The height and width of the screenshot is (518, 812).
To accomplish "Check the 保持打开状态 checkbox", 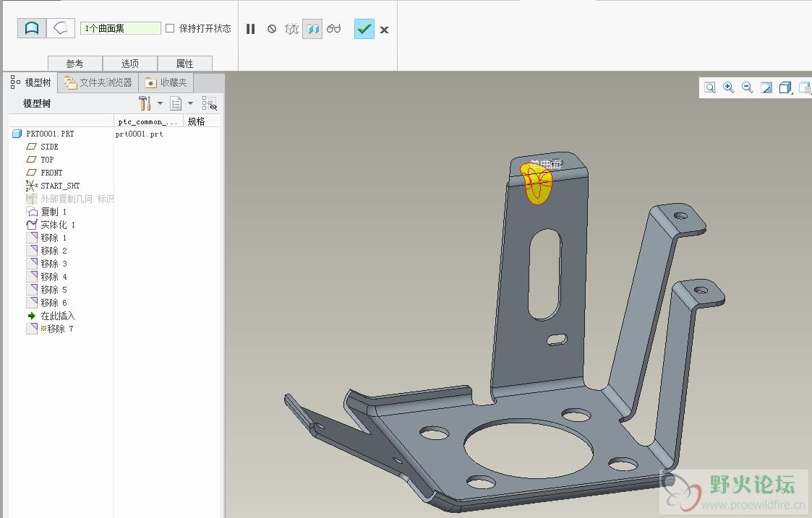I will (x=170, y=28).
